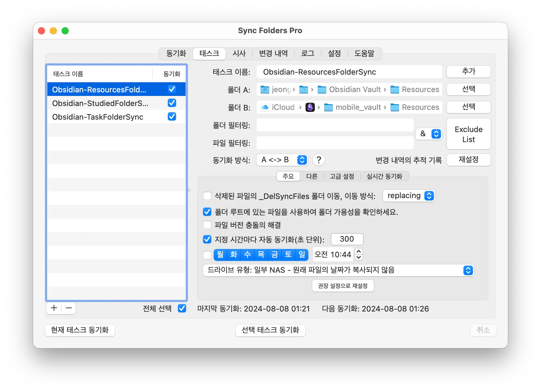Screen dimensions: 541x392
Task: Open the 도움말 tab
Action: (364, 54)
